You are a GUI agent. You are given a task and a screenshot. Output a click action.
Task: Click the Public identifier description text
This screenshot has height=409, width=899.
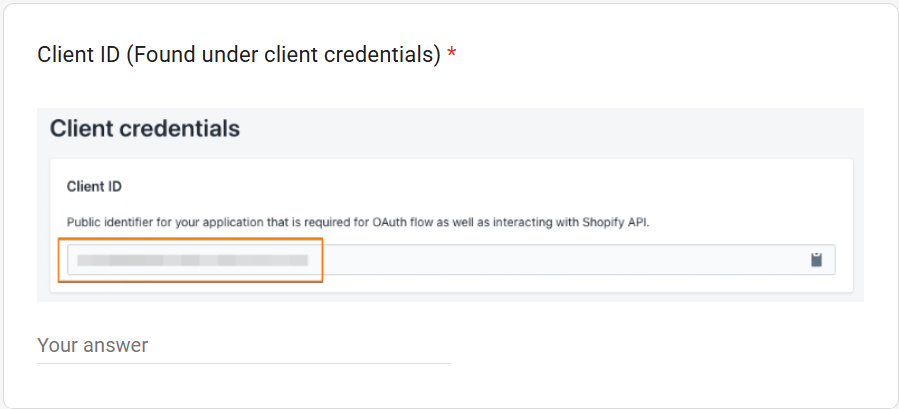(358, 223)
